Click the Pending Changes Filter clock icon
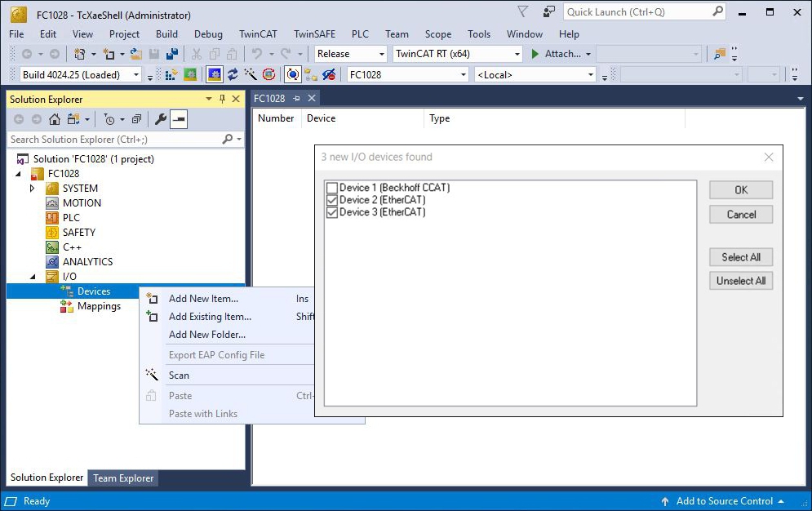The image size is (812, 511). click(109, 120)
